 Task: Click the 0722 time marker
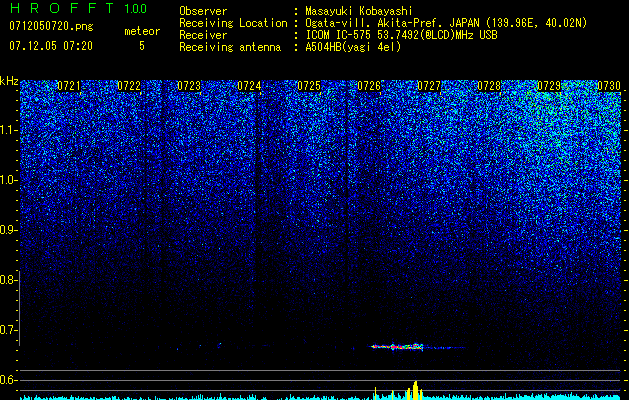pyautogui.click(x=129, y=86)
